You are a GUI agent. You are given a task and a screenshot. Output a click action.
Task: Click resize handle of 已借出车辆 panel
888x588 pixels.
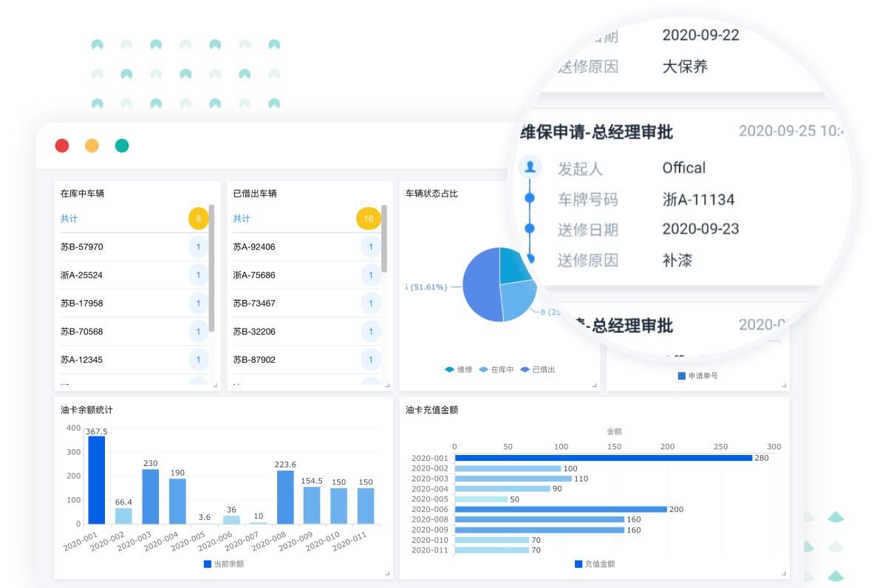coord(388,386)
